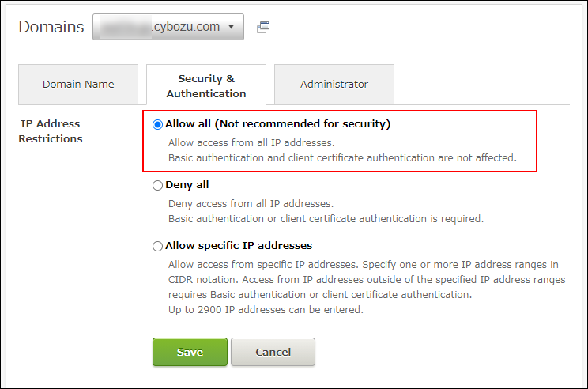Click the 'Allow all (Not recommended for security)' label
Viewport: 588px width, 389px height.
pos(277,124)
